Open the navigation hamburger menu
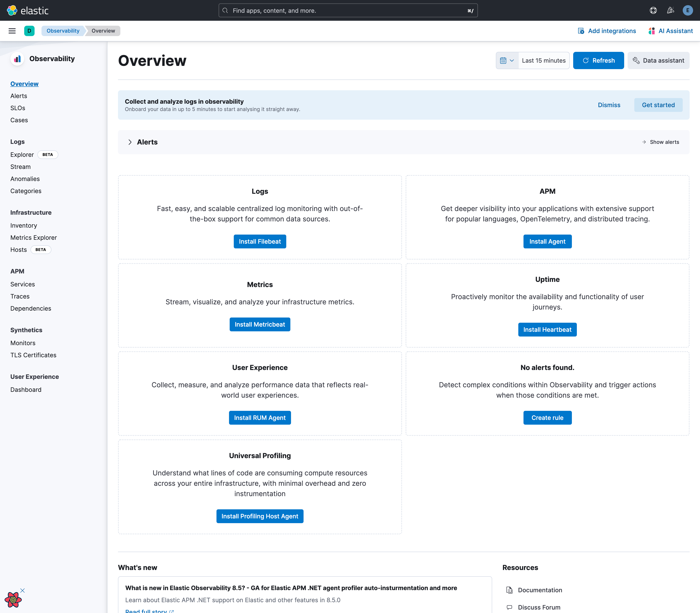The image size is (700, 613). [12, 31]
